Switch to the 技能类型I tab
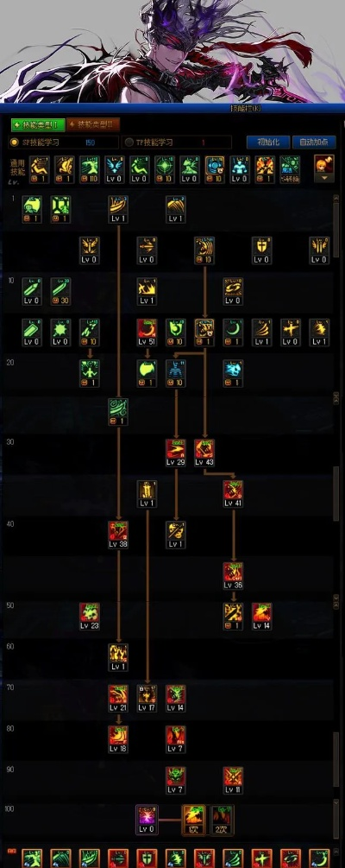Screen dimensions: 345x868 [x=39, y=124]
